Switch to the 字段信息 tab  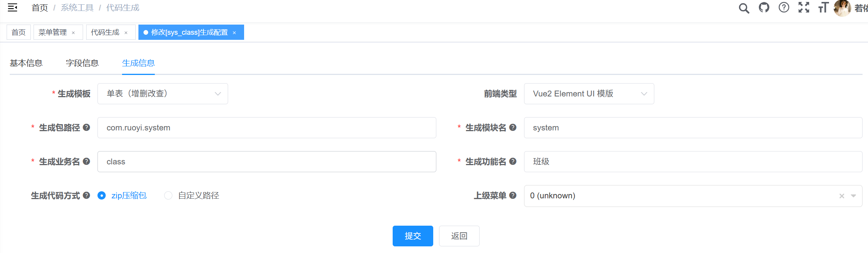pos(82,63)
